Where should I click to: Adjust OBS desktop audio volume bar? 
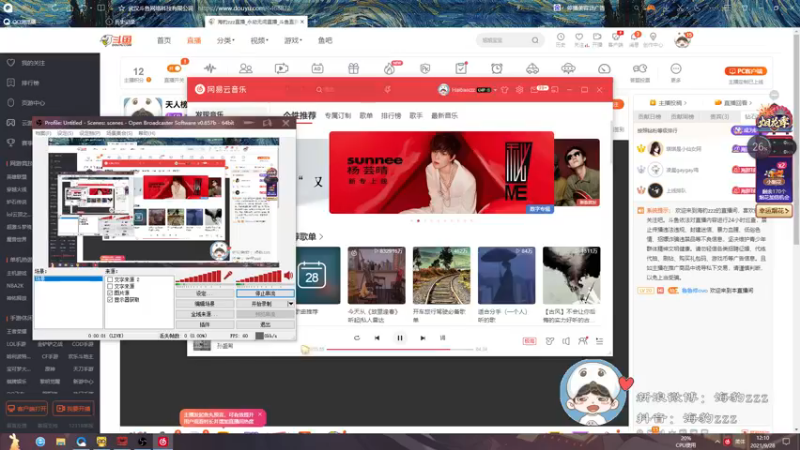259,277
